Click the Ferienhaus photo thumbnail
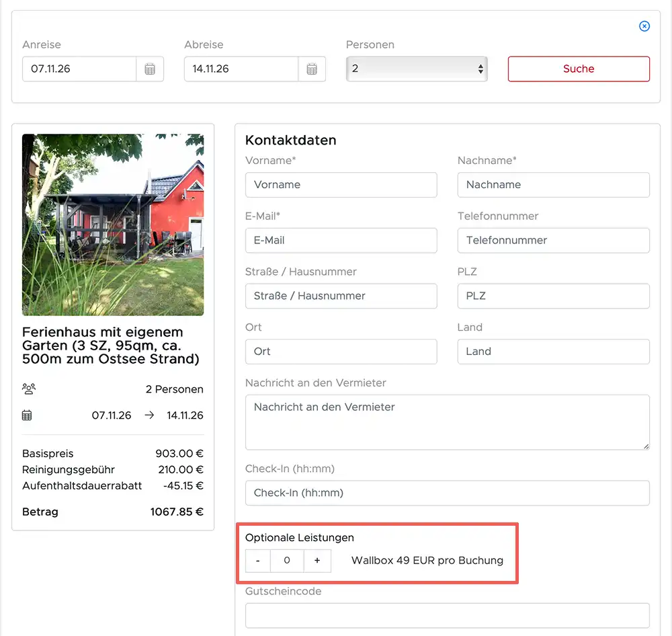The width and height of the screenshot is (672, 636). pos(113,225)
